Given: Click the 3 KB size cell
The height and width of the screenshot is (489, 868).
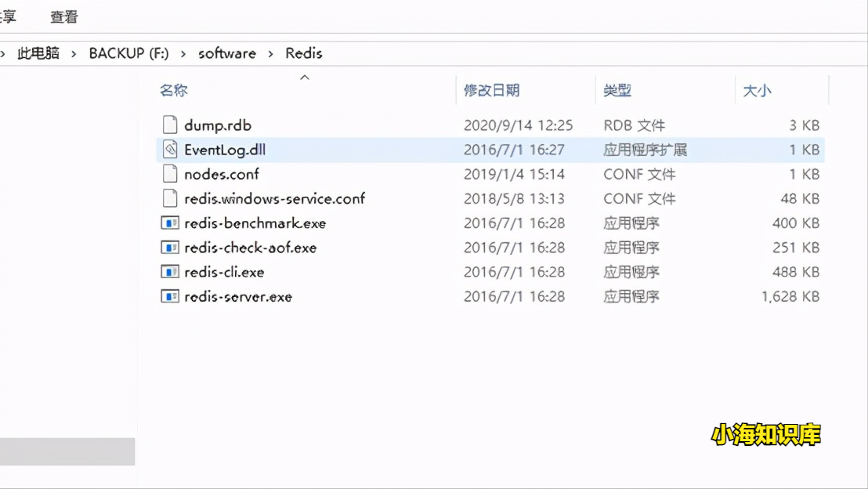Looking at the screenshot, I should (x=805, y=125).
